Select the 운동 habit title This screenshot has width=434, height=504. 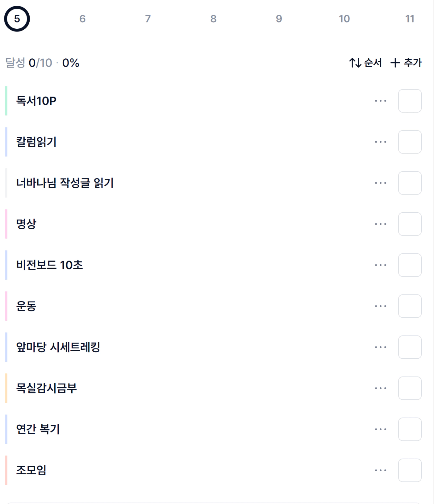pyautogui.click(x=26, y=306)
